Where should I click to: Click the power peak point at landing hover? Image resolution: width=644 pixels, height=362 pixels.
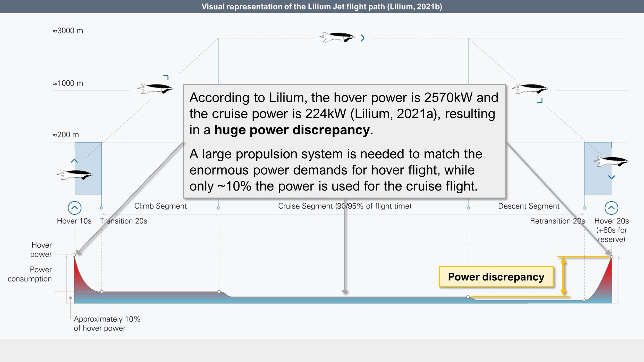pos(612,257)
